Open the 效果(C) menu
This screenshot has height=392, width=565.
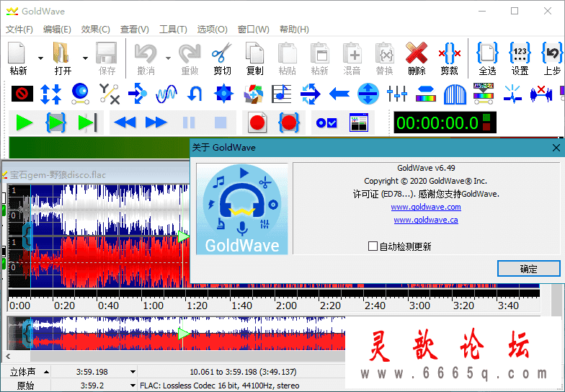[95, 30]
